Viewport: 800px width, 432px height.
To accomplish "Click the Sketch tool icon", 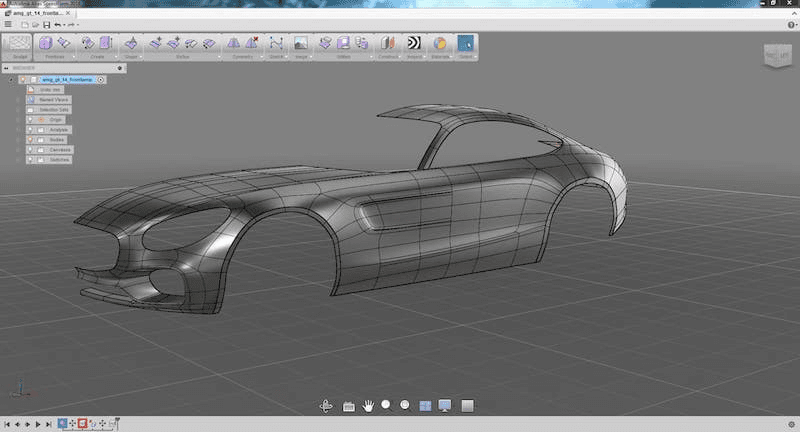I will tap(275, 44).
